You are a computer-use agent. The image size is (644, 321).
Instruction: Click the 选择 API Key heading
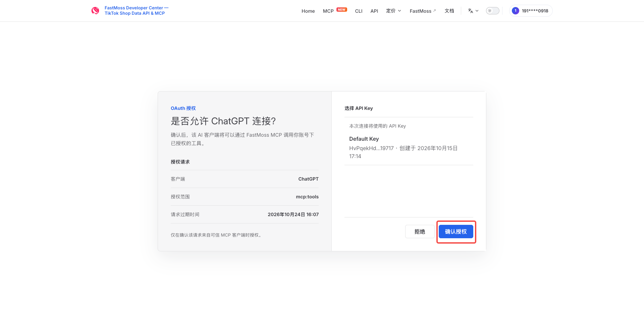click(x=359, y=108)
